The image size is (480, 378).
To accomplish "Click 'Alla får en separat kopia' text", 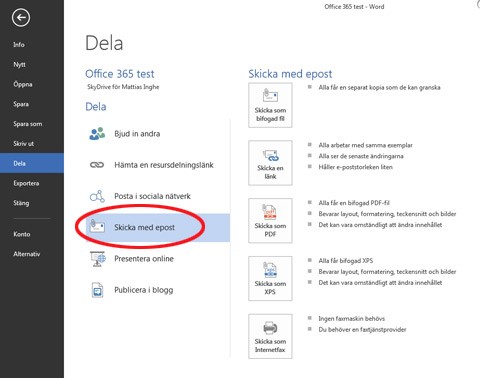I will [379, 87].
